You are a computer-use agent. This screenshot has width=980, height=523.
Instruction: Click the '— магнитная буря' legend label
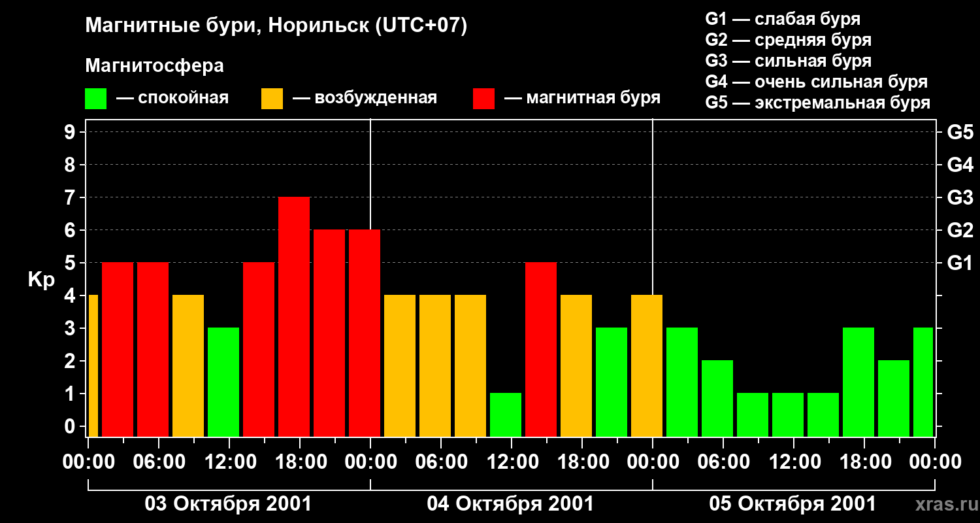582,98
